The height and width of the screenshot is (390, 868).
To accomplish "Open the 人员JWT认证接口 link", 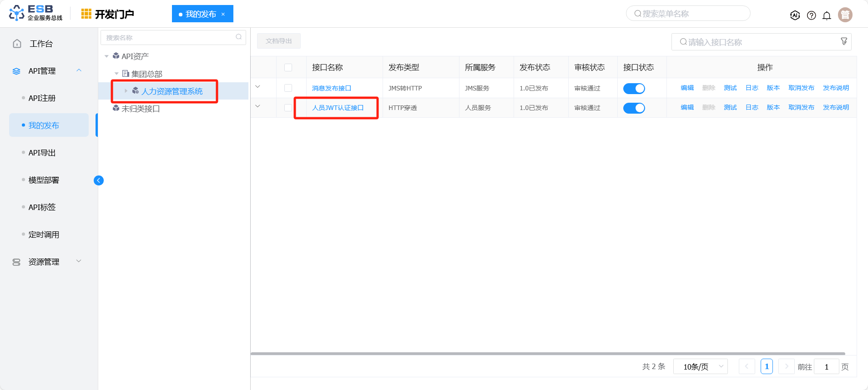I will point(338,108).
